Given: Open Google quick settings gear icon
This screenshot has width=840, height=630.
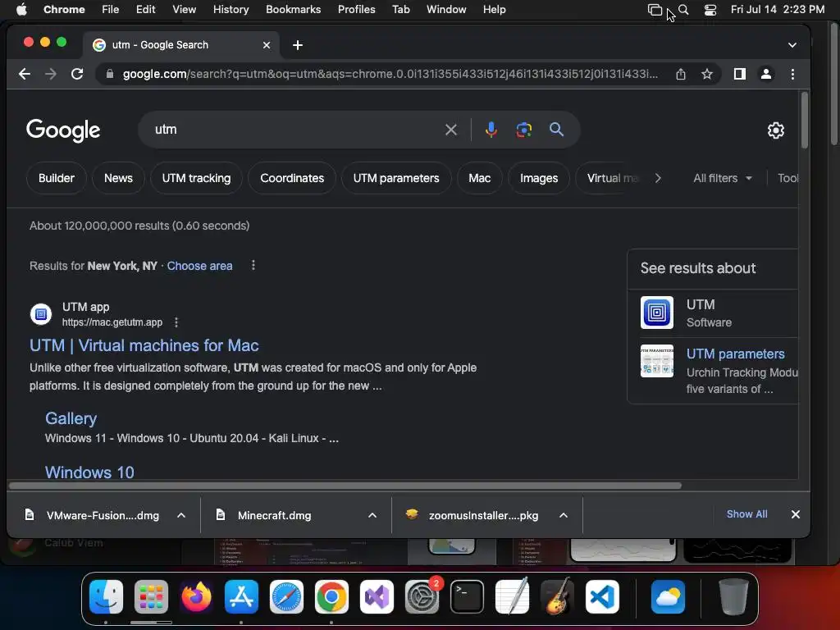Looking at the screenshot, I should pyautogui.click(x=776, y=130).
